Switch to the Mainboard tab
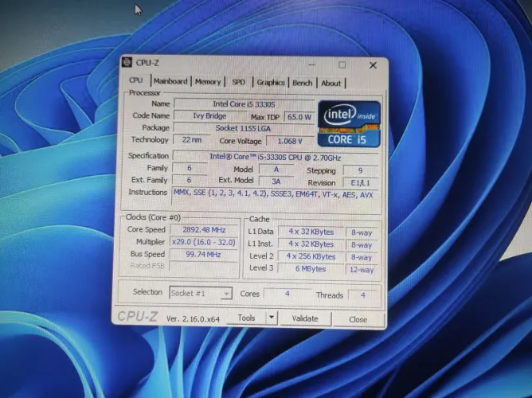The width and height of the screenshot is (532, 398). [170, 81]
